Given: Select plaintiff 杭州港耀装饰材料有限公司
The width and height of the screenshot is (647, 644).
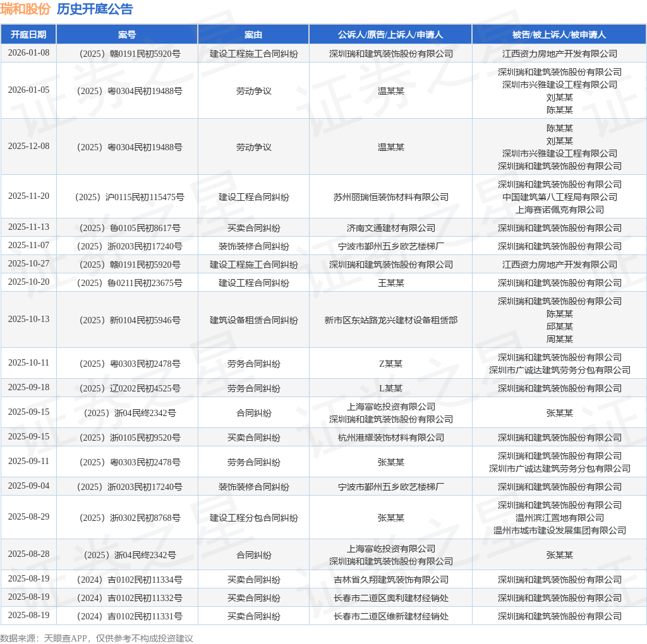Looking at the screenshot, I should [390, 438].
